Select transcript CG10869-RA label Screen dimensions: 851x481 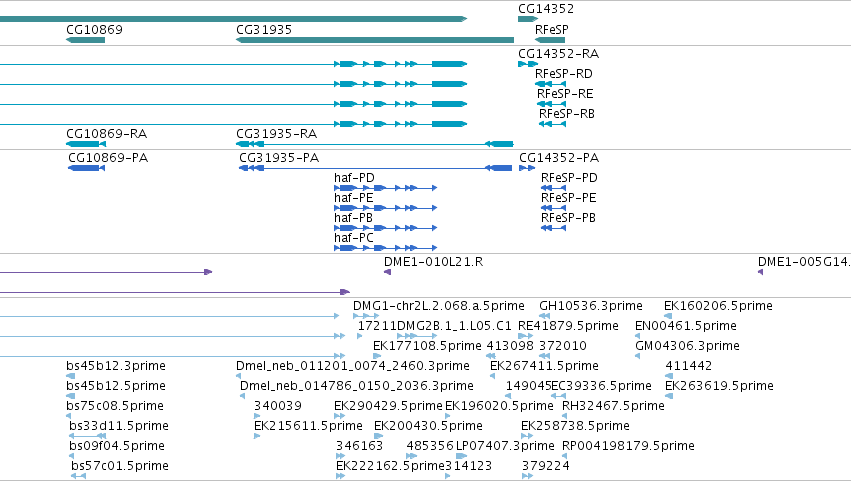[x=106, y=134]
